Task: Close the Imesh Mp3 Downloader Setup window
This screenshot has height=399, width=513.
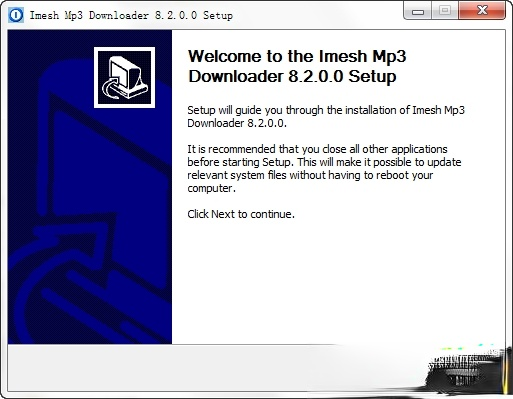Action: 482,11
